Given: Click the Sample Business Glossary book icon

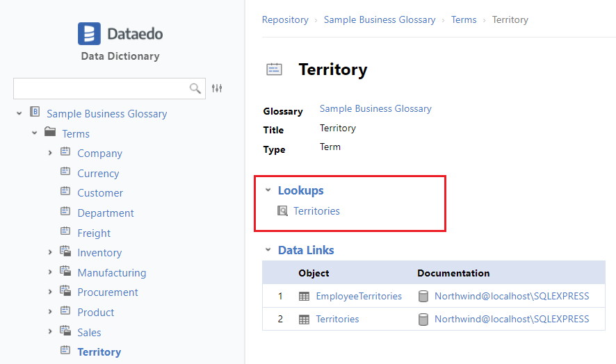Looking at the screenshot, I should [35, 113].
